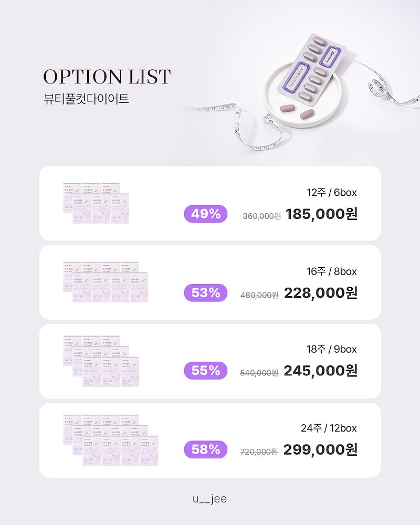Select the 228,000원 sale price
The height and width of the screenshot is (525, 420).
click(321, 293)
